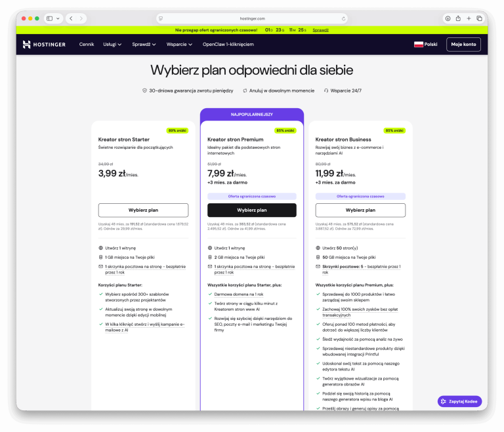Expand the Sprawdź dropdown menu

click(x=144, y=45)
